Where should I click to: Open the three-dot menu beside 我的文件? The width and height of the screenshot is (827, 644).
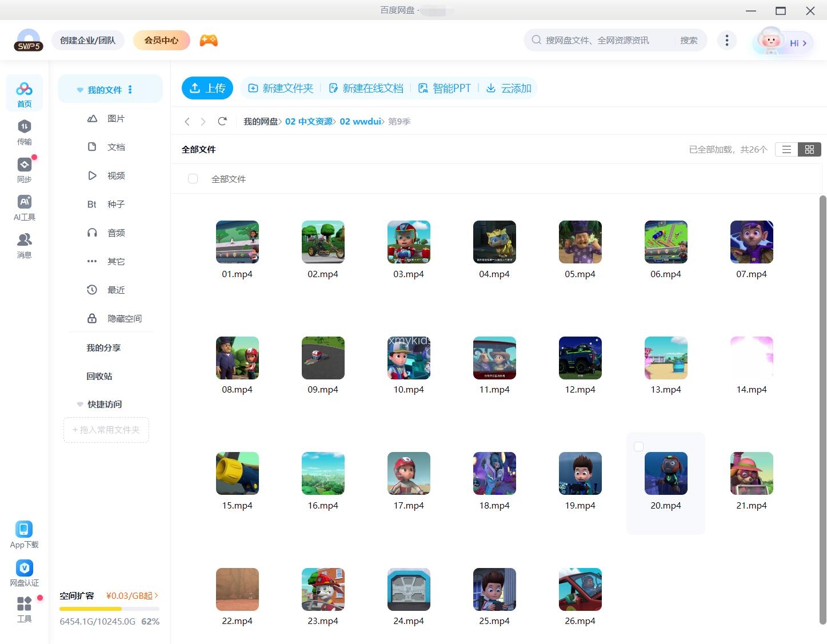pos(130,89)
